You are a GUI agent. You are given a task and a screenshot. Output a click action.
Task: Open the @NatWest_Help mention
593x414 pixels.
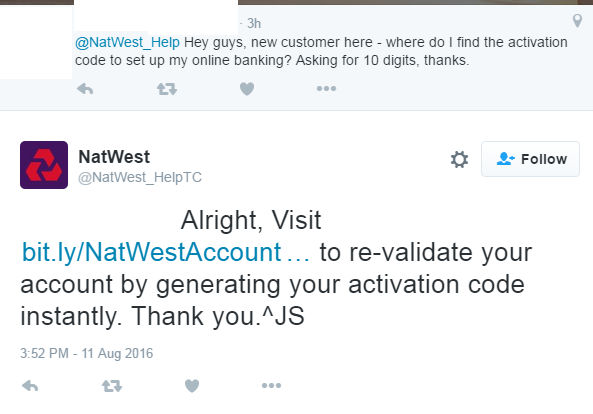[x=127, y=42]
